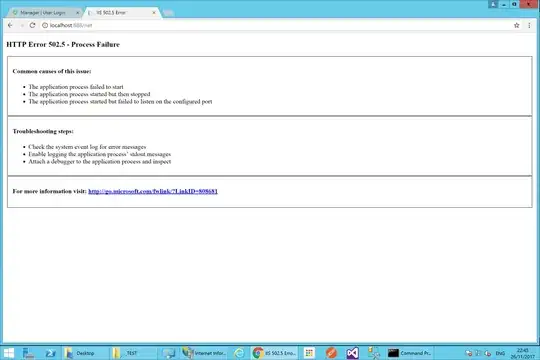Close the Manager | User Login tab

(77, 13)
